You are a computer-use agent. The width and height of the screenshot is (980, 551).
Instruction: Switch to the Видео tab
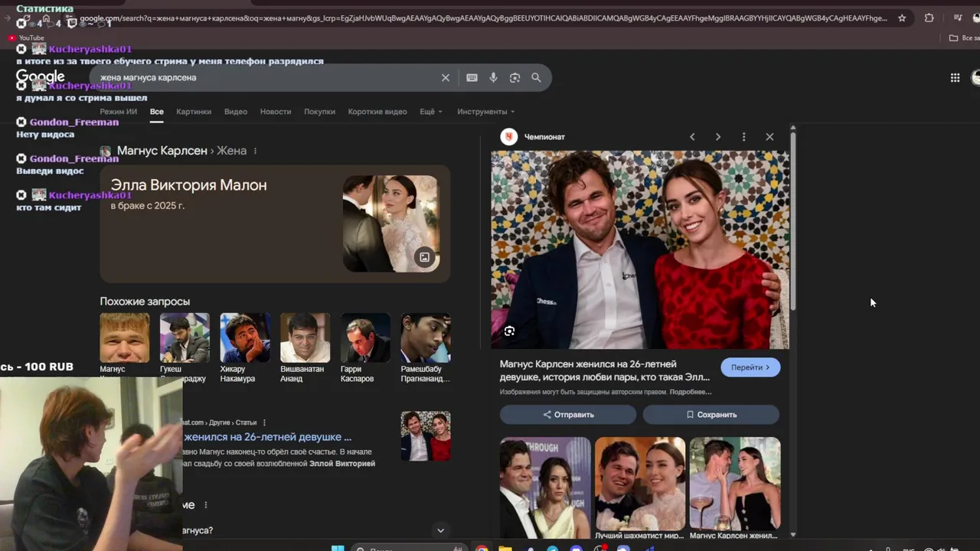point(236,112)
